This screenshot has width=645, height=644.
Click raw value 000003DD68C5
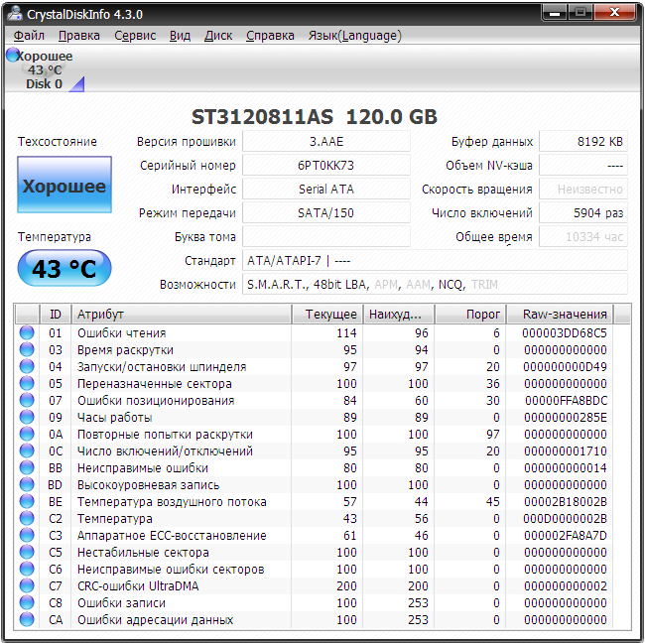(565, 333)
